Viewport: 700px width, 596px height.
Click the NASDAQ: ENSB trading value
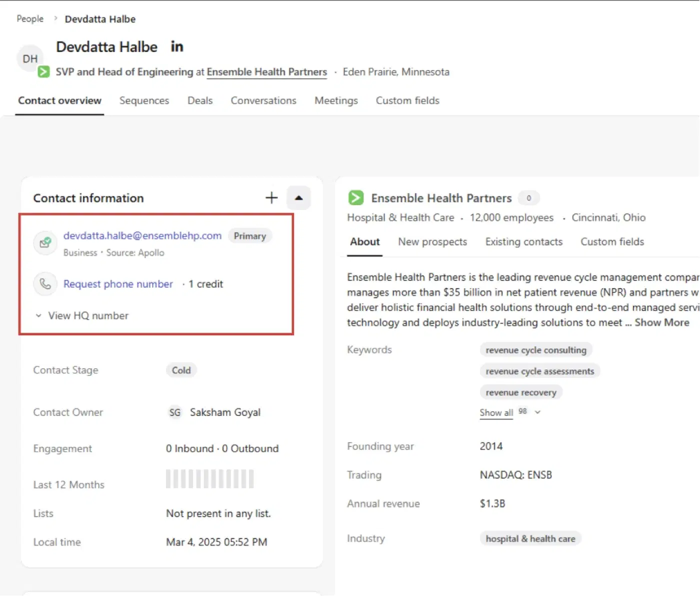click(x=516, y=475)
